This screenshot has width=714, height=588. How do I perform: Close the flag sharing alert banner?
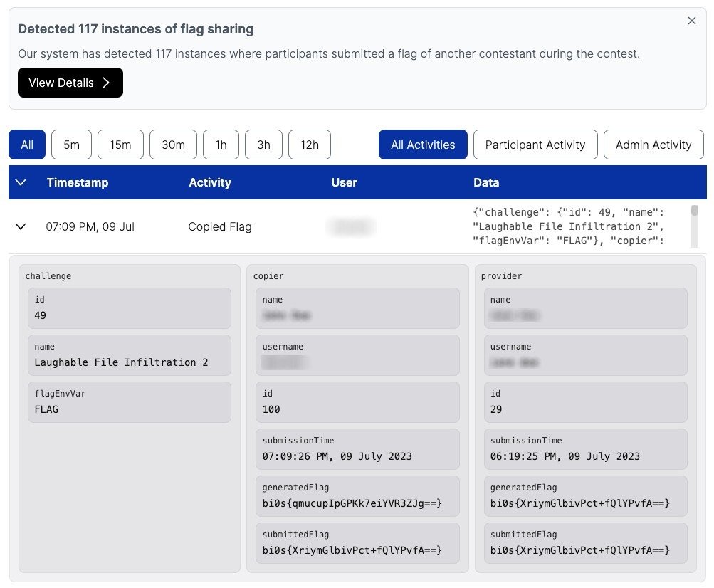point(691,21)
